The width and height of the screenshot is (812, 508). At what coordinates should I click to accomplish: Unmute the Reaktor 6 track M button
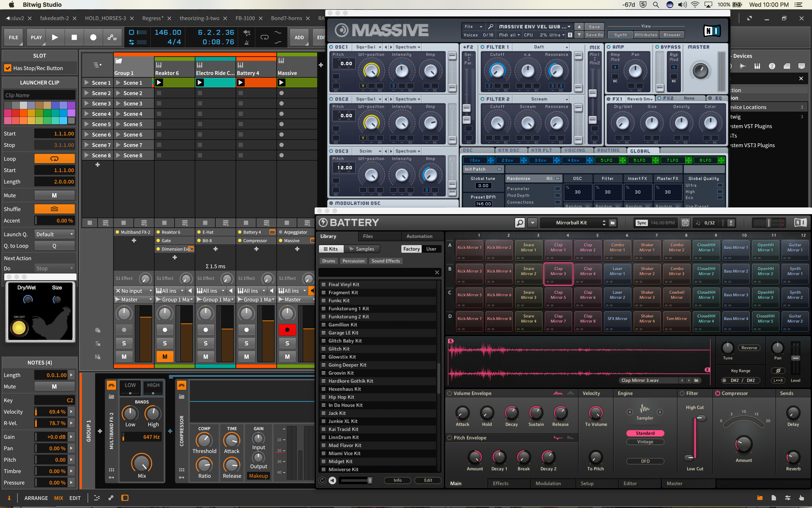click(x=165, y=356)
